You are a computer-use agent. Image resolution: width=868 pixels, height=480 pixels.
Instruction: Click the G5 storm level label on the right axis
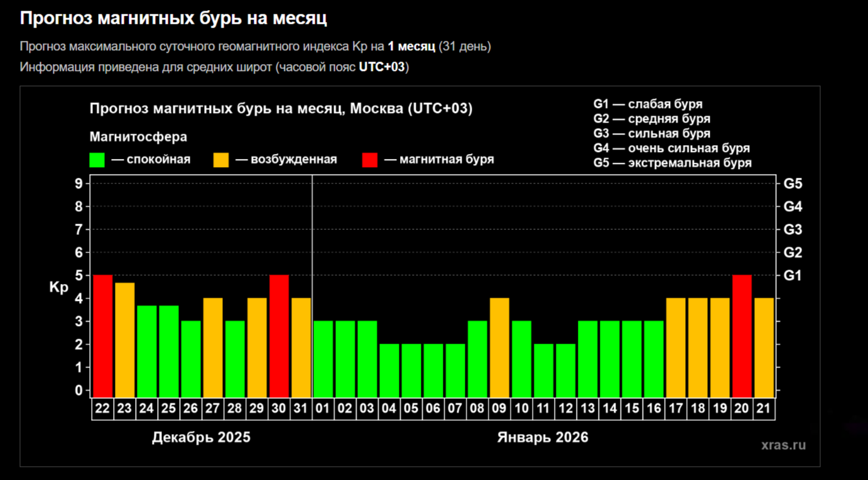click(x=793, y=184)
